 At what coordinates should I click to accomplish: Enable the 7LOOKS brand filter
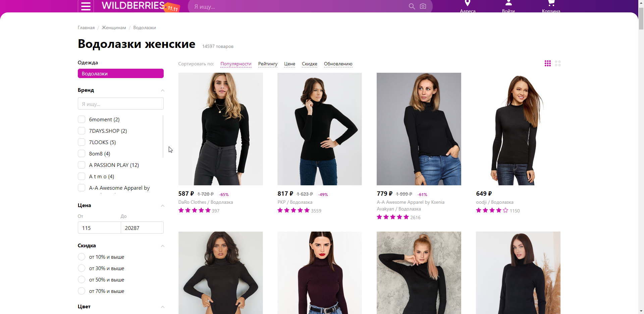82,142
